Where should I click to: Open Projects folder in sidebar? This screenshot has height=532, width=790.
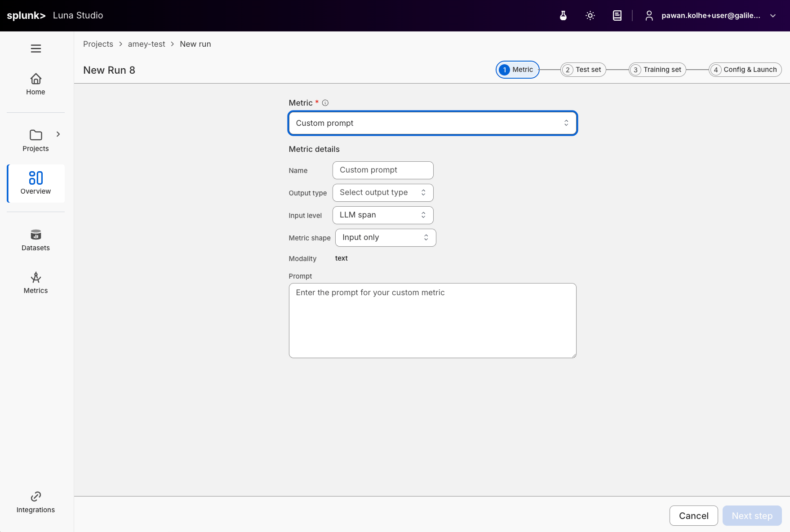pyautogui.click(x=36, y=141)
